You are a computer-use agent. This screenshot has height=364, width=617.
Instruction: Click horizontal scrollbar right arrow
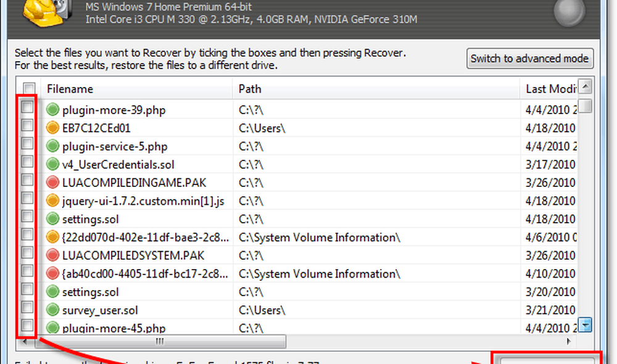point(569,342)
